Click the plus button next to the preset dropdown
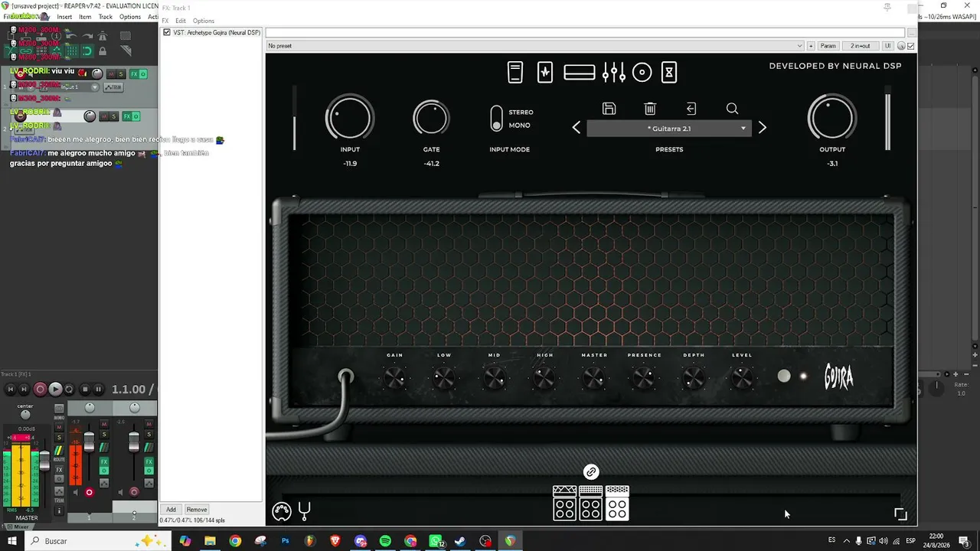The image size is (980, 551). [811, 46]
